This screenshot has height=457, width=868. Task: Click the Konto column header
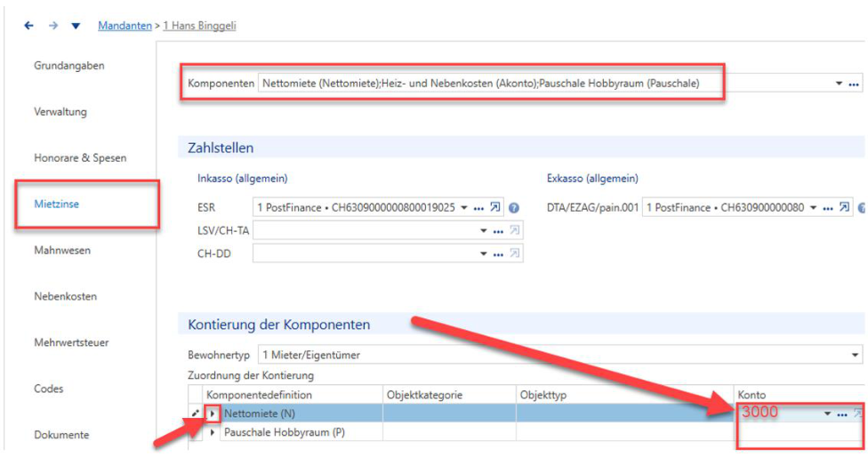click(800, 395)
